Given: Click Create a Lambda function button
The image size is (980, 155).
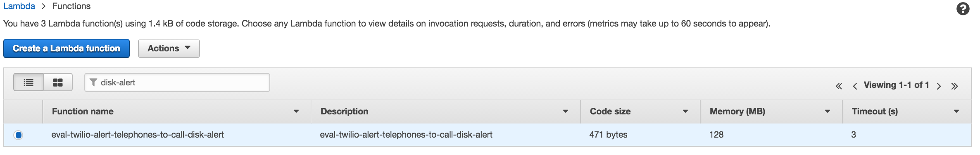Looking at the screenshot, I should pyautogui.click(x=67, y=48).
